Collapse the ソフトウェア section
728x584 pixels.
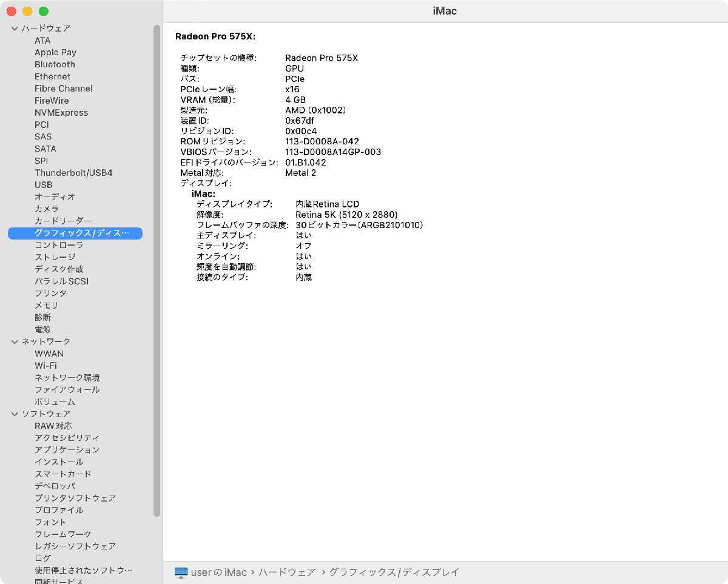(x=15, y=414)
